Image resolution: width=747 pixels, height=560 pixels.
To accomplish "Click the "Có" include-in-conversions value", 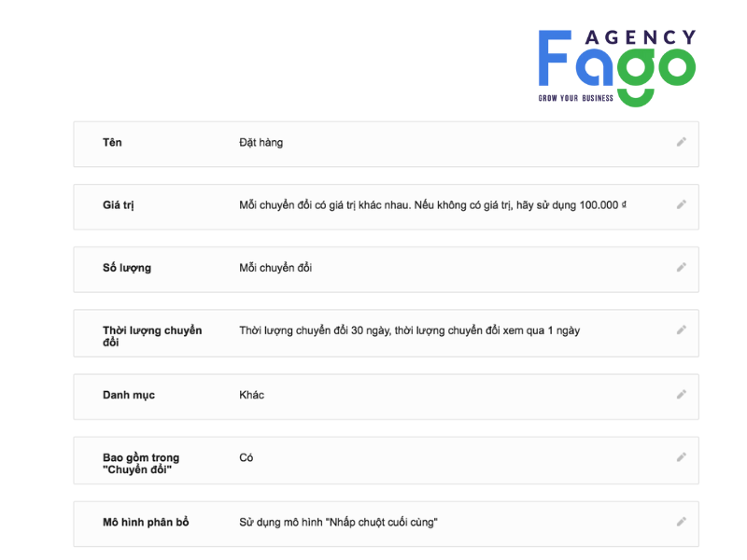I will [247, 458].
